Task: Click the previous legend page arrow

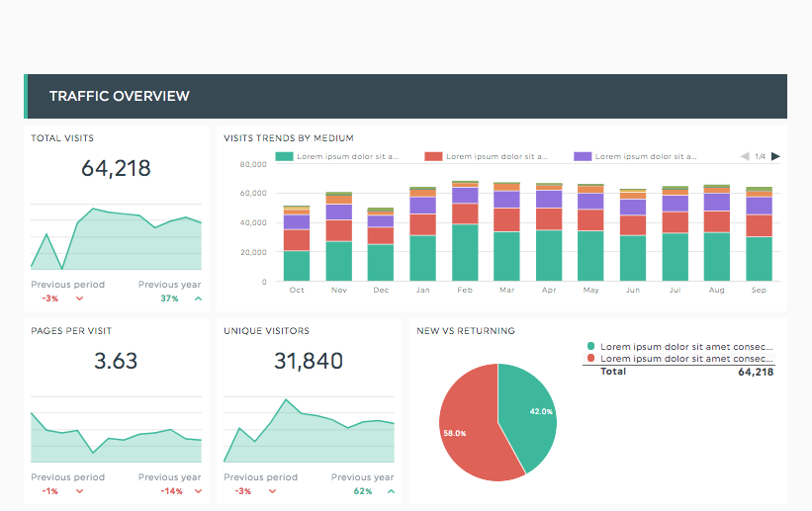Action: 745,156
